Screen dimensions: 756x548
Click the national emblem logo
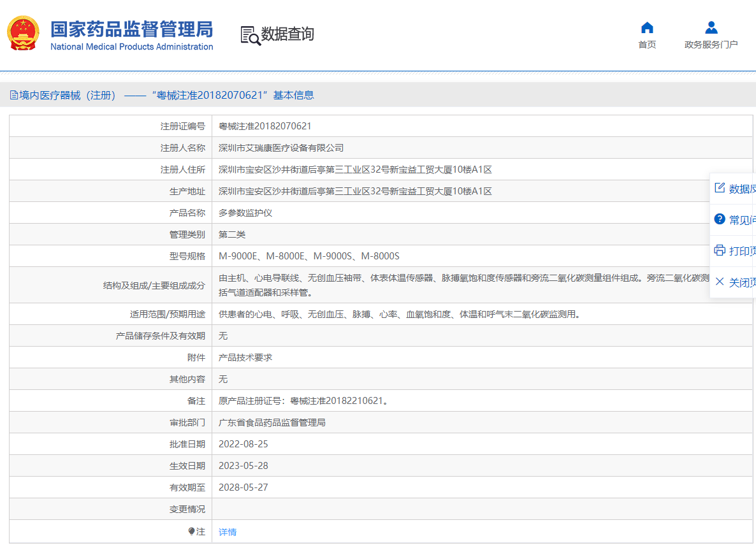point(23,34)
